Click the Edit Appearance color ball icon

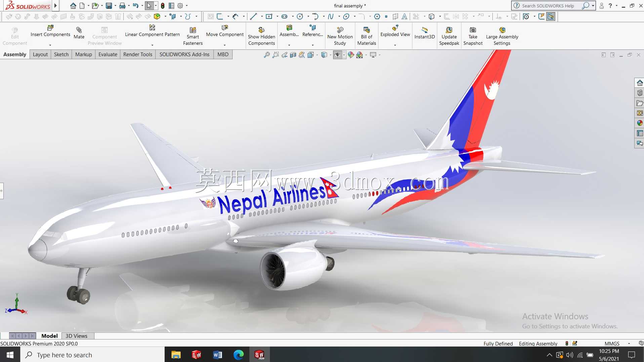[351, 55]
